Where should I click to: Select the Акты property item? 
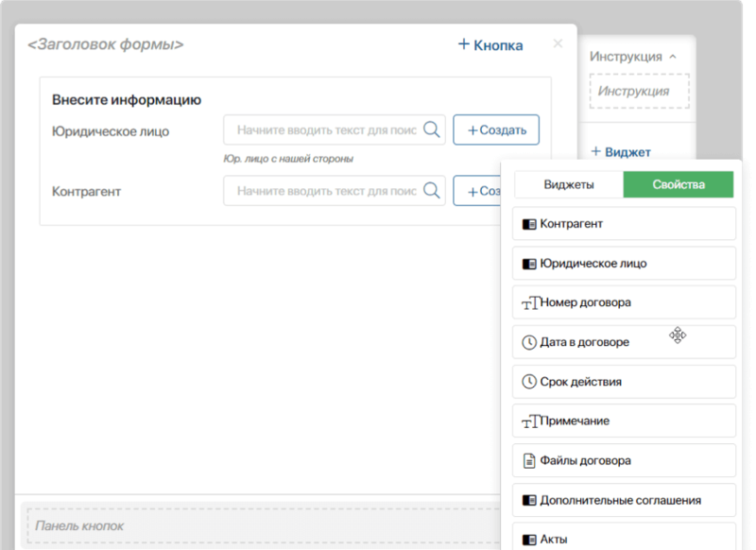(624, 539)
